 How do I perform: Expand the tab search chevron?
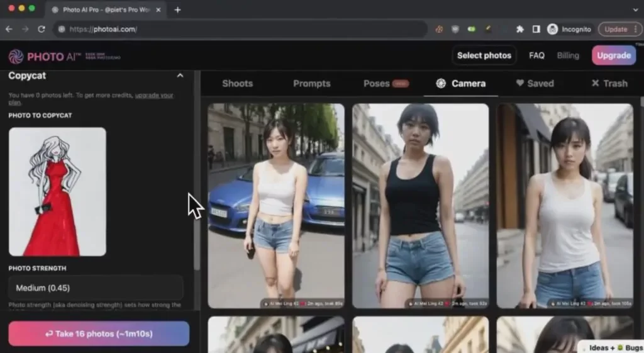[635, 9]
